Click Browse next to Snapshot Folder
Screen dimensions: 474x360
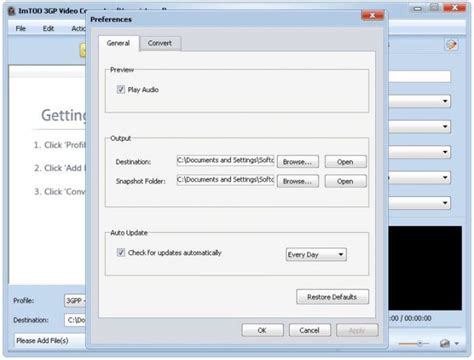[298, 181]
